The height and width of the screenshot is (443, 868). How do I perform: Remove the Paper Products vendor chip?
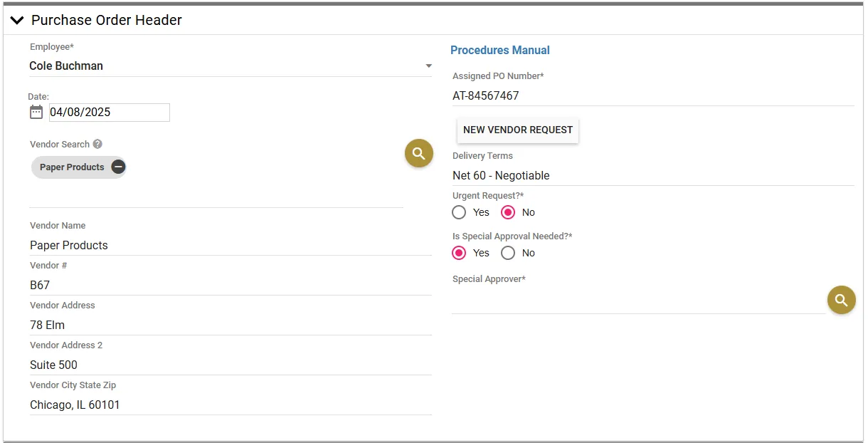pyautogui.click(x=119, y=167)
